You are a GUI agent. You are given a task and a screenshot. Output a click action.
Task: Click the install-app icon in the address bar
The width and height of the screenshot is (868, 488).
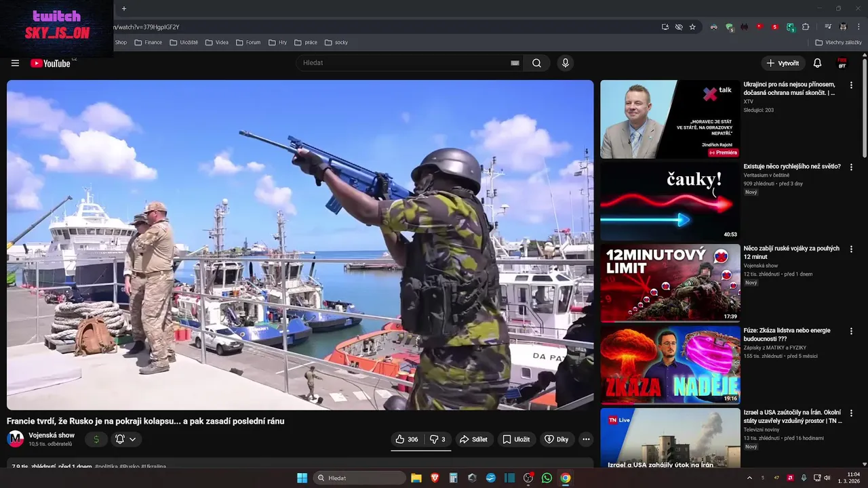click(665, 27)
